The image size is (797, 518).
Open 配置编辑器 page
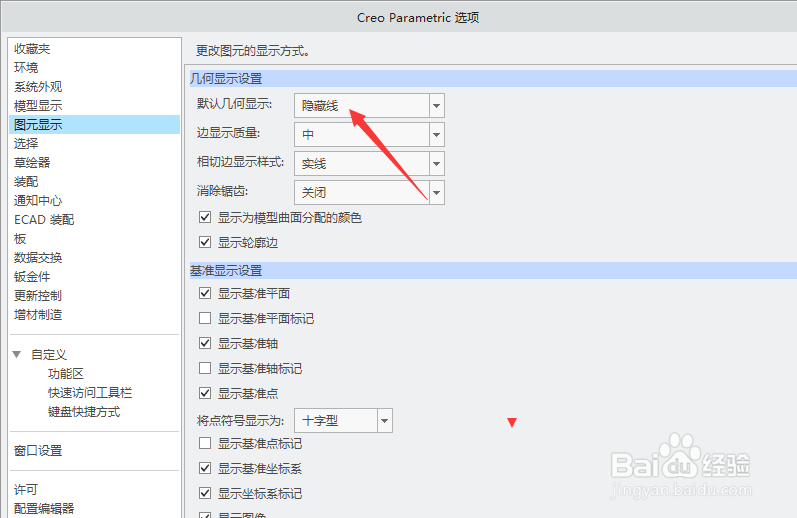coord(44,509)
